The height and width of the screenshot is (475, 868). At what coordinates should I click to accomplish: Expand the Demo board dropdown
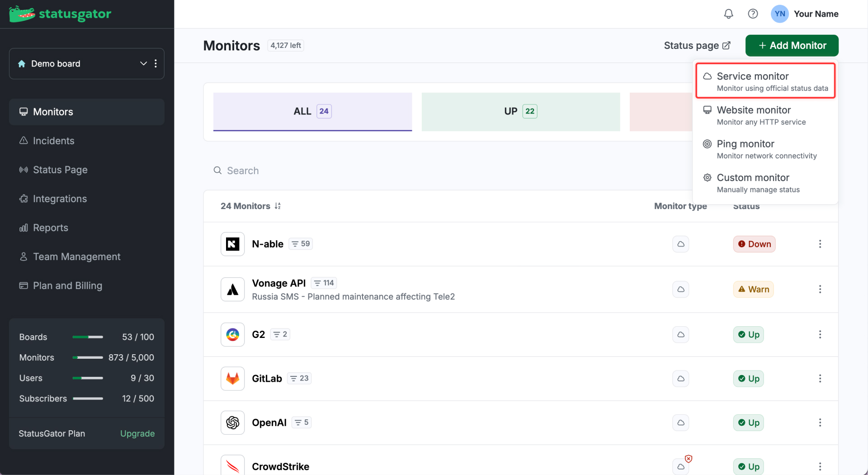(x=143, y=64)
